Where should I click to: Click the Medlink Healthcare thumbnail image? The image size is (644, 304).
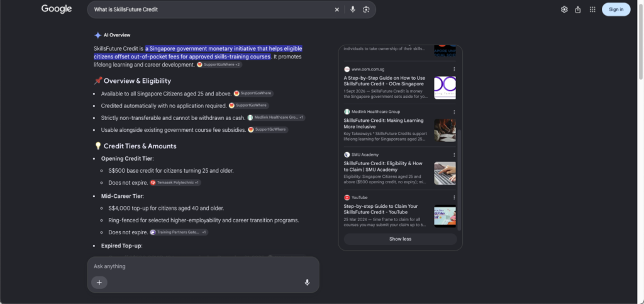point(445,131)
